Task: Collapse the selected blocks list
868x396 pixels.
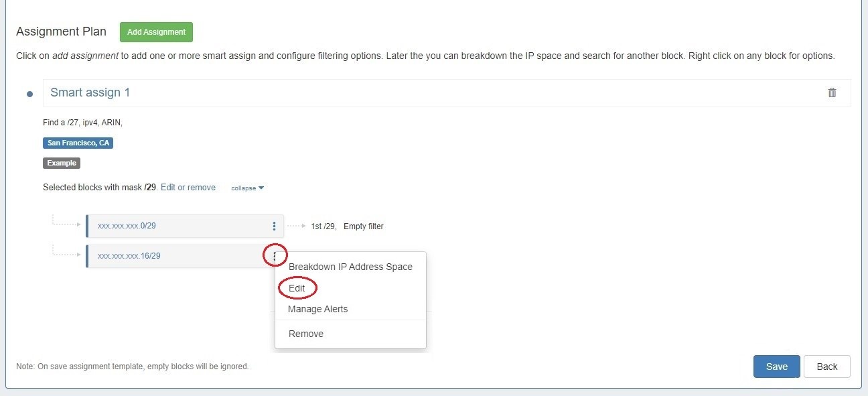Action: click(247, 188)
